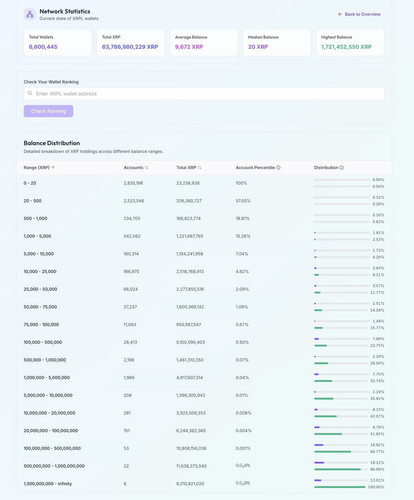Click accounts count '22' in 500,000,000 - 1,000,000,000 row
Screen dimensions: 414x500
coord(126,466)
